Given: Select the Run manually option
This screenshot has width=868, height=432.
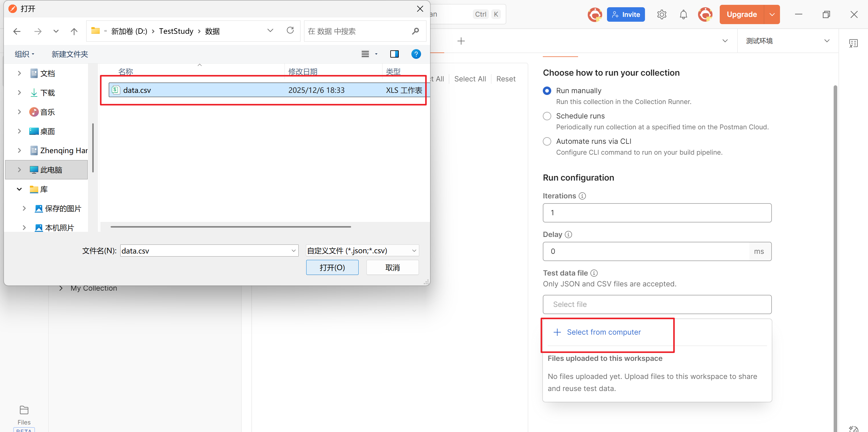Looking at the screenshot, I should pyautogui.click(x=547, y=91).
